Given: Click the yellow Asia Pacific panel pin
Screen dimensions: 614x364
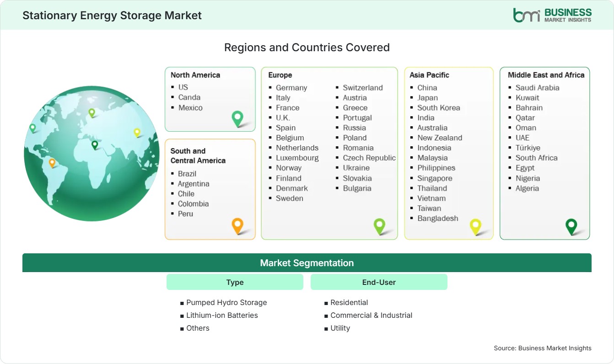Looking at the screenshot, I should 476,227.
